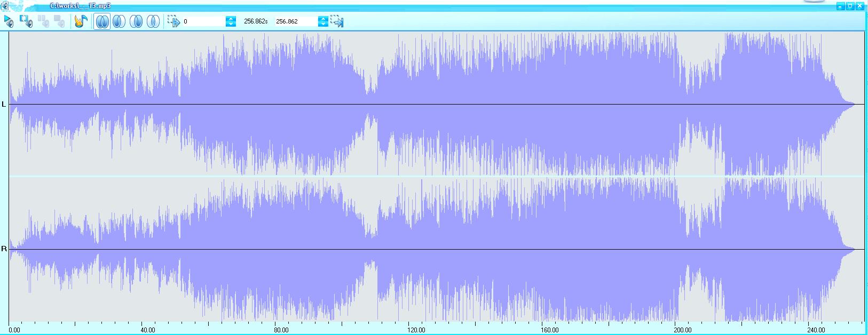
Task: Click the L channel label
Action: (4, 104)
